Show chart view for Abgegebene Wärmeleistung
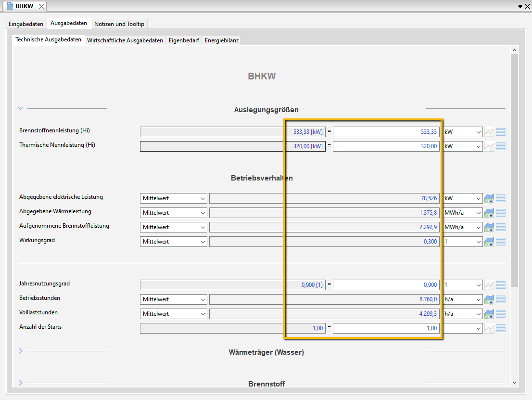The width and height of the screenshot is (532, 400). (x=489, y=213)
